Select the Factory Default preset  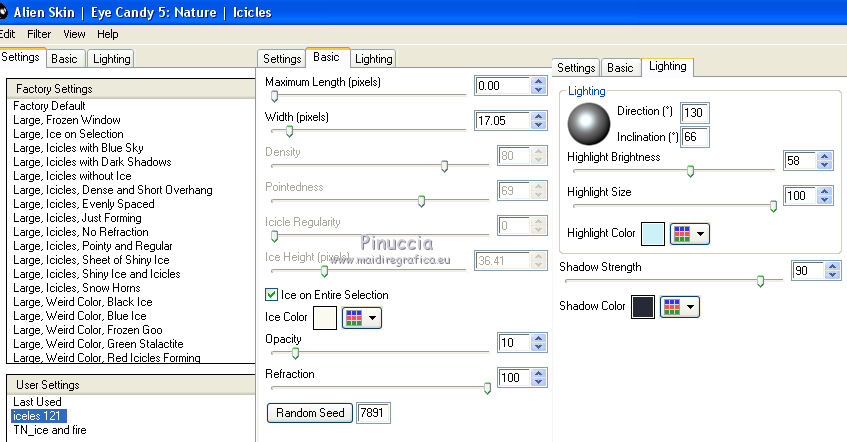pos(49,106)
